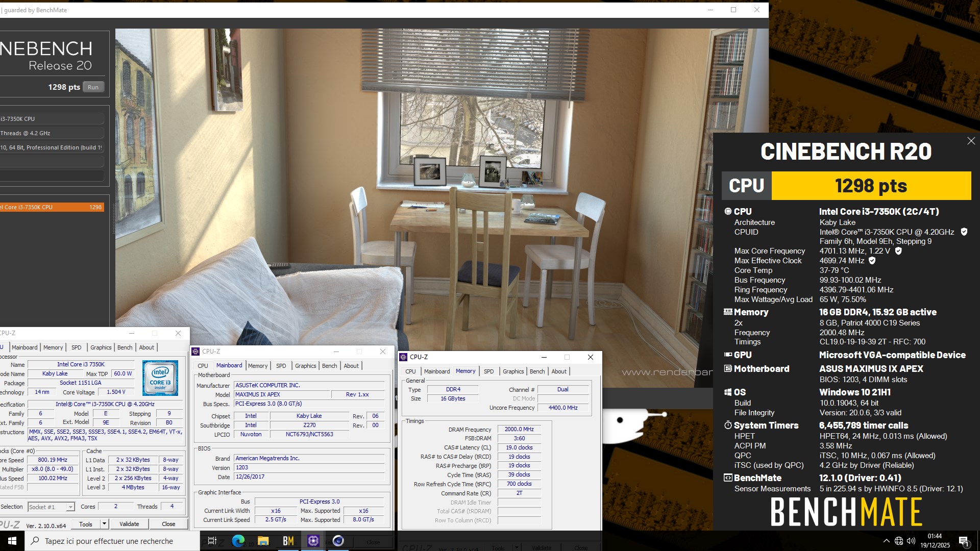Image resolution: width=980 pixels, height=551 pixels.
Task: Click the Motherboard section icon in BenchMate
Action: tap(728, 368)
